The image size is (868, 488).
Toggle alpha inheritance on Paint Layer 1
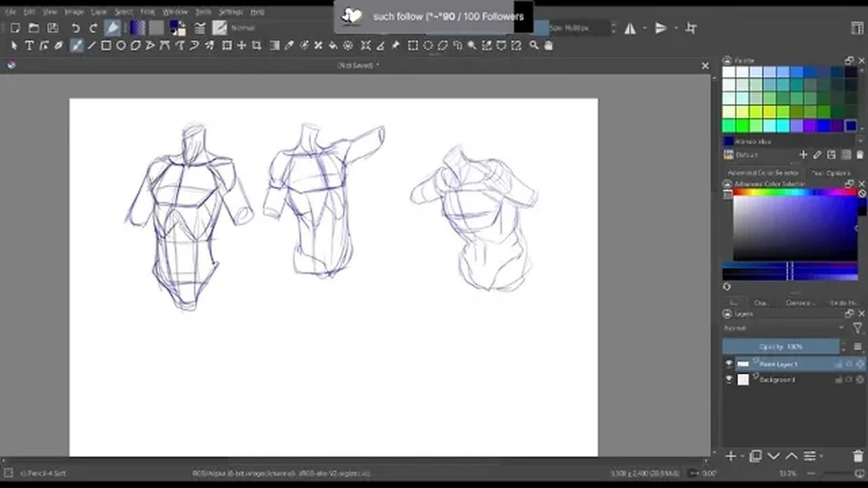(849, 364)
